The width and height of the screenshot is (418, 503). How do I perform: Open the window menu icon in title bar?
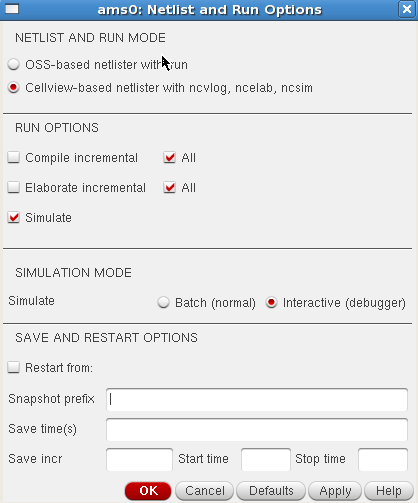click(x=12, y=9)
